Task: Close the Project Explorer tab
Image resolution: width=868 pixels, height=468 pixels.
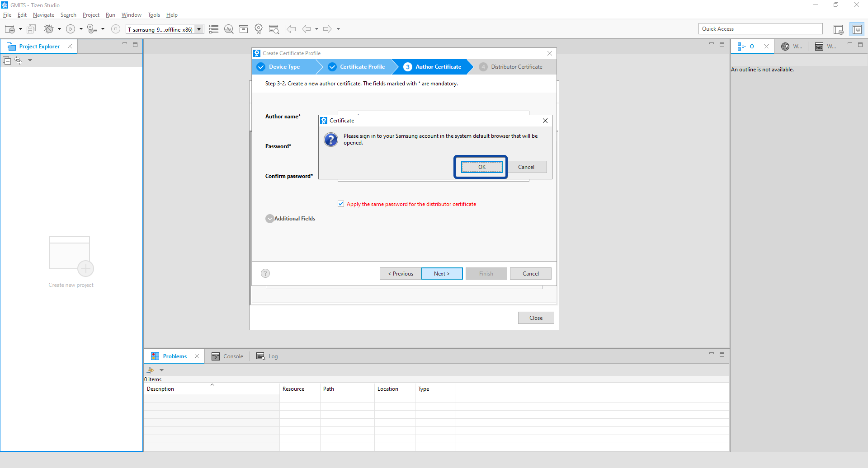Action: [x=70, y=47]
